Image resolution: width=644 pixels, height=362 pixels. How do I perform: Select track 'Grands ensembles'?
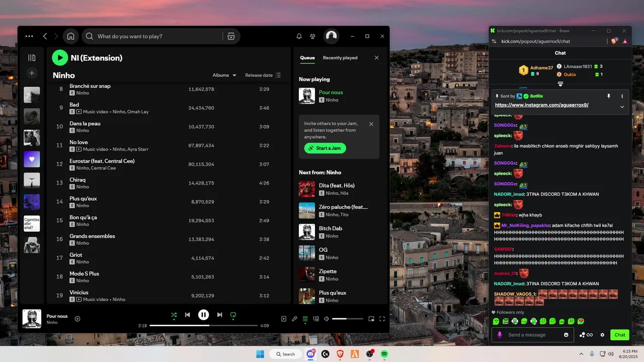click(92, 236)
